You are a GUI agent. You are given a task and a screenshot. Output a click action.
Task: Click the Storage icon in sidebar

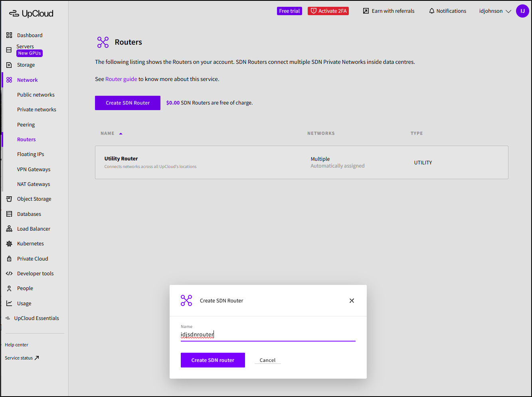click(9, 65)
